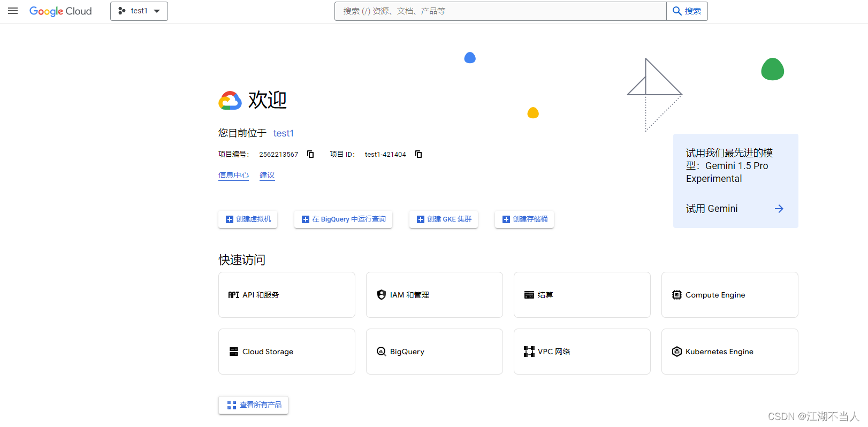Image resolution: width=868 pixels, height=427 pixels.
Task: Click 在 BigQuery 中运行查询 button
Action: 343,219
